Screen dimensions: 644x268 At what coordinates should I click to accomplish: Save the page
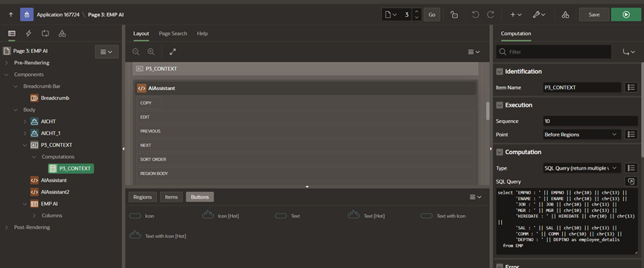(594, 14)
